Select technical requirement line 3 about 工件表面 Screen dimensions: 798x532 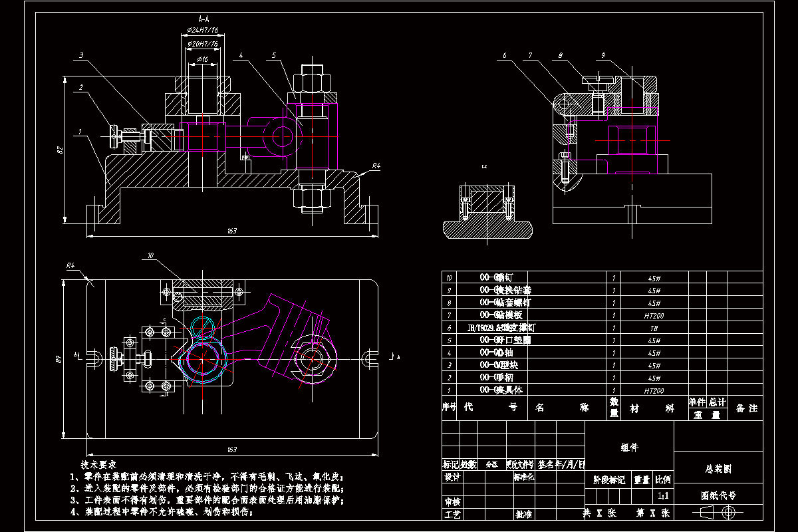pyautogui.click(x=207, y=501)
